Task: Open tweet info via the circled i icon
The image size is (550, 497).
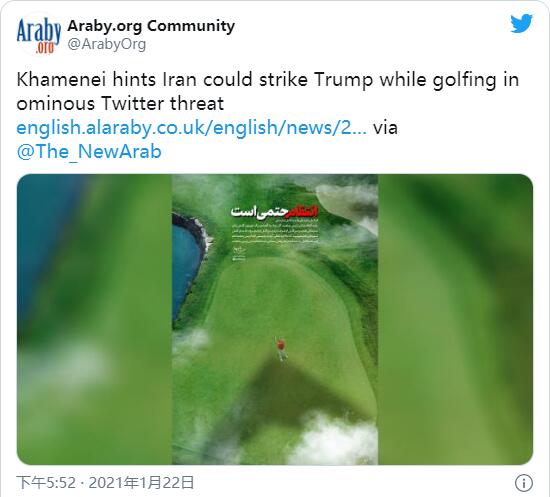Action: [524, 483]
